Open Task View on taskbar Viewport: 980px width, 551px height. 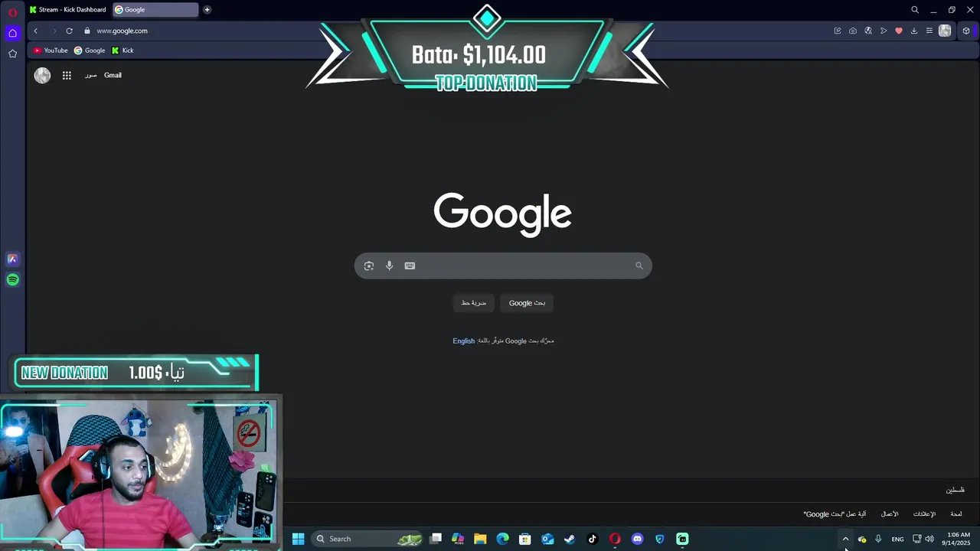click(436, 539)
